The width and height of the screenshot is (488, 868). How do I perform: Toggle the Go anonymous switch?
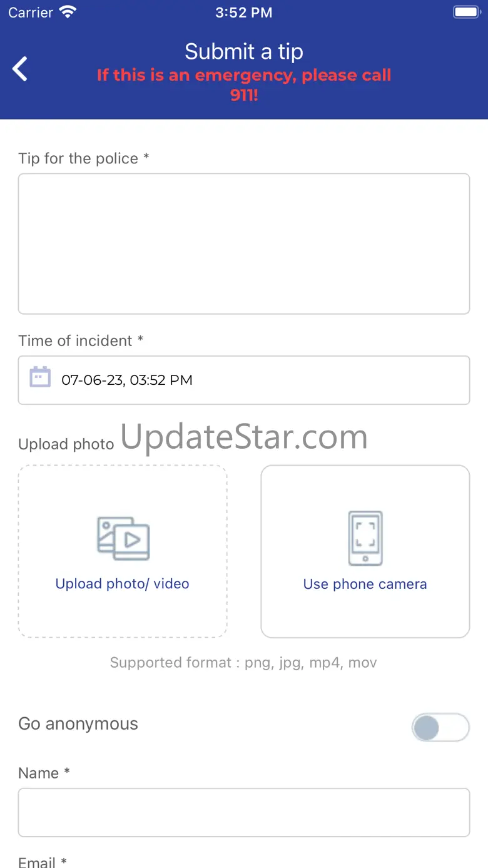tap(440, 728)
